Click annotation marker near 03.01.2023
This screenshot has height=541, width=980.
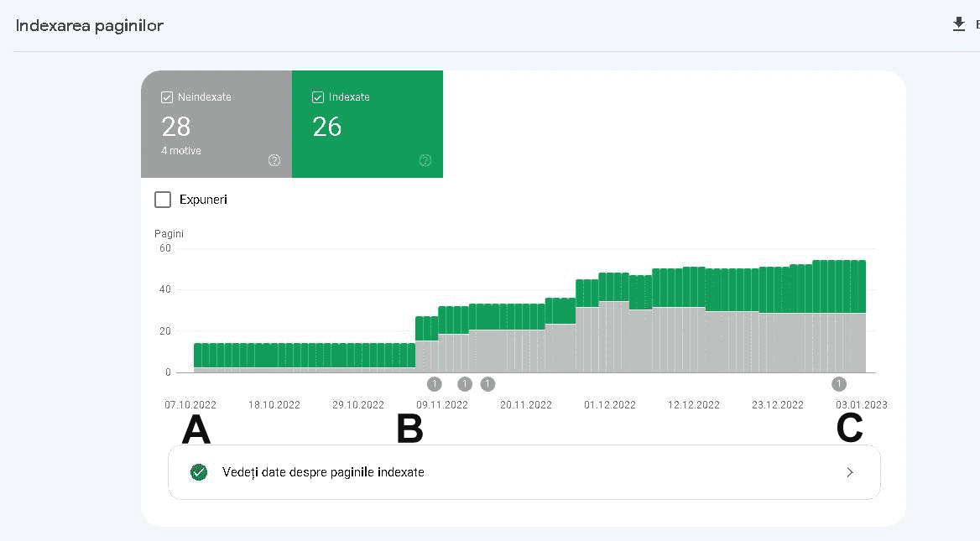coord(839,384)
